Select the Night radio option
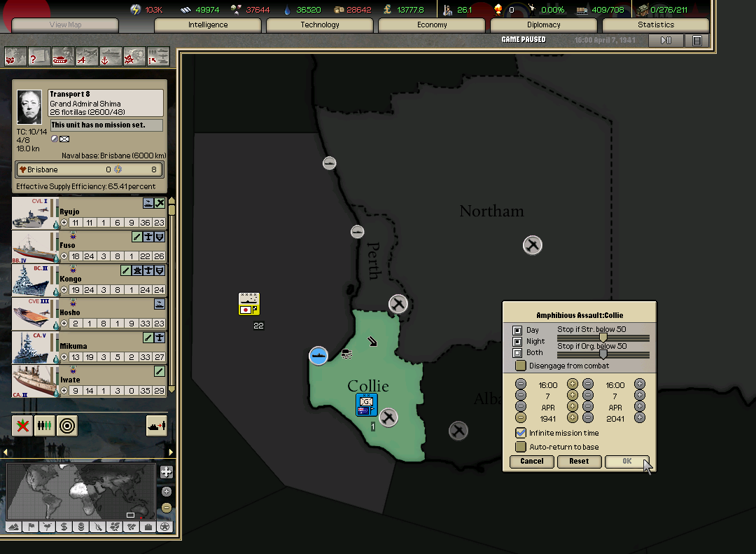Image resolution: width=756 pixels, height=554 pixels. pyautogui.click(x=517, y=342)
